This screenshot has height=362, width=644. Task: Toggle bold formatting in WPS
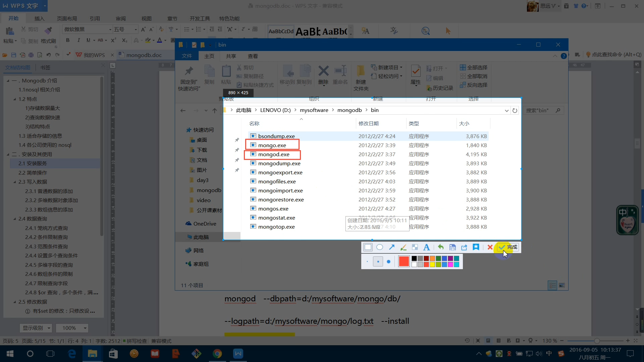tap(68, 40)
